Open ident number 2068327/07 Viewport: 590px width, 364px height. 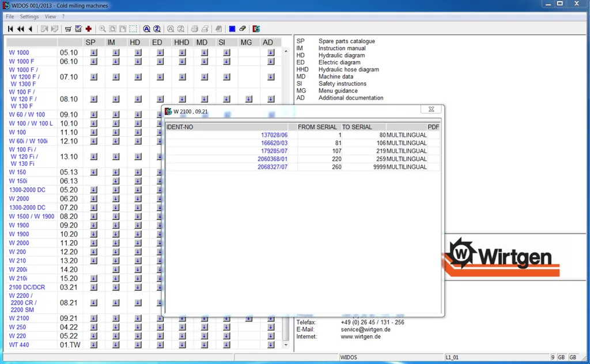[273, 167]
